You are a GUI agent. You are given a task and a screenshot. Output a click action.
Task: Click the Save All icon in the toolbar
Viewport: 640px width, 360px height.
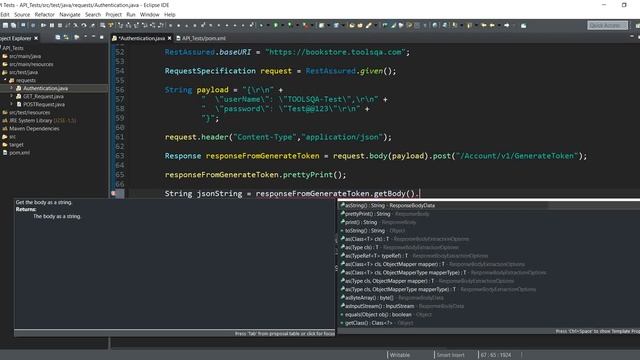click(13, 25)
